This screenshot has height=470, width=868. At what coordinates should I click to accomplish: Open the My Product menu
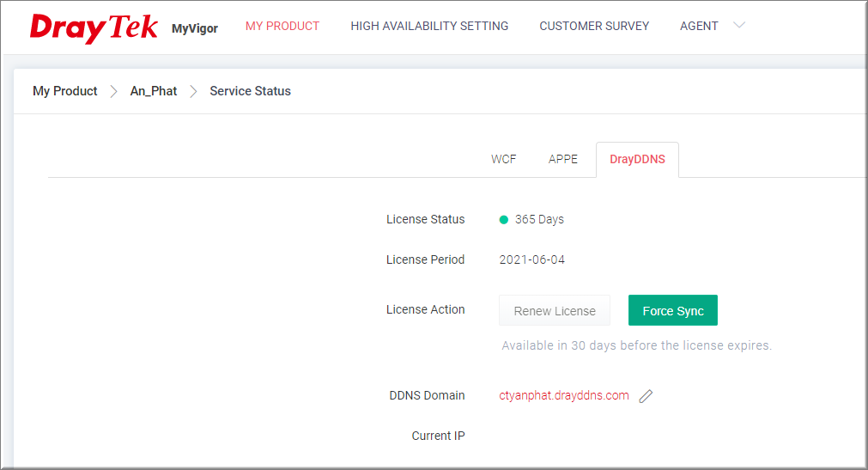(x=282, y=27)
